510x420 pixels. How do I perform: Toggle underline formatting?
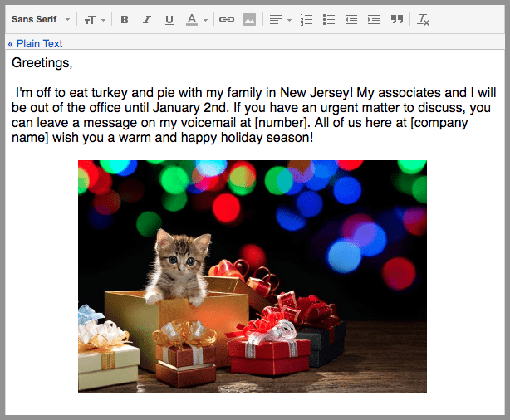[169, 19]
